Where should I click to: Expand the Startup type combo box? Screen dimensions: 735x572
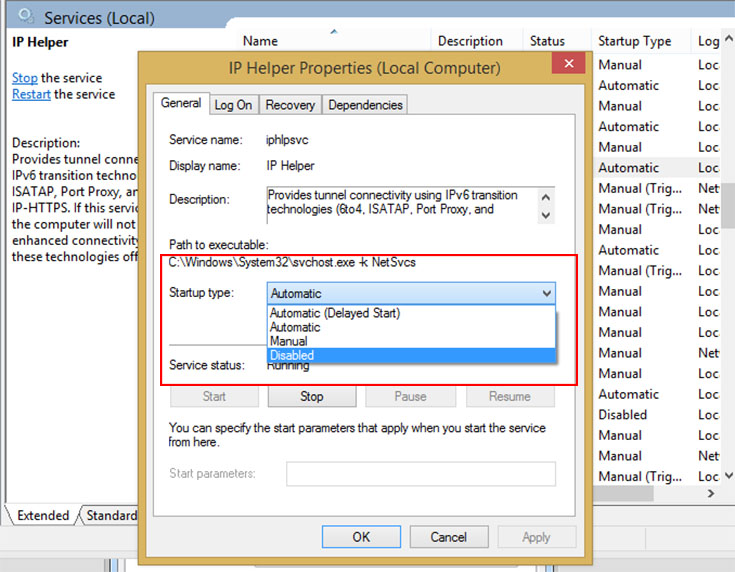pos(411,294)
